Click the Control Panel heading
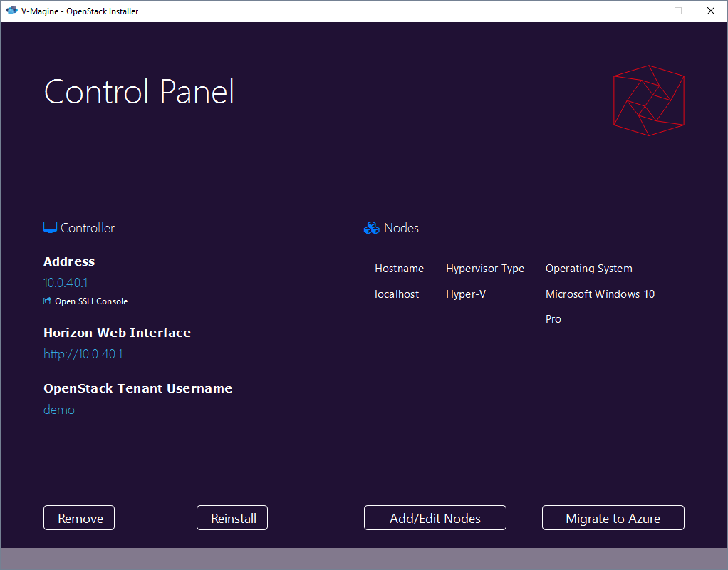 click(x=139, y=92)
